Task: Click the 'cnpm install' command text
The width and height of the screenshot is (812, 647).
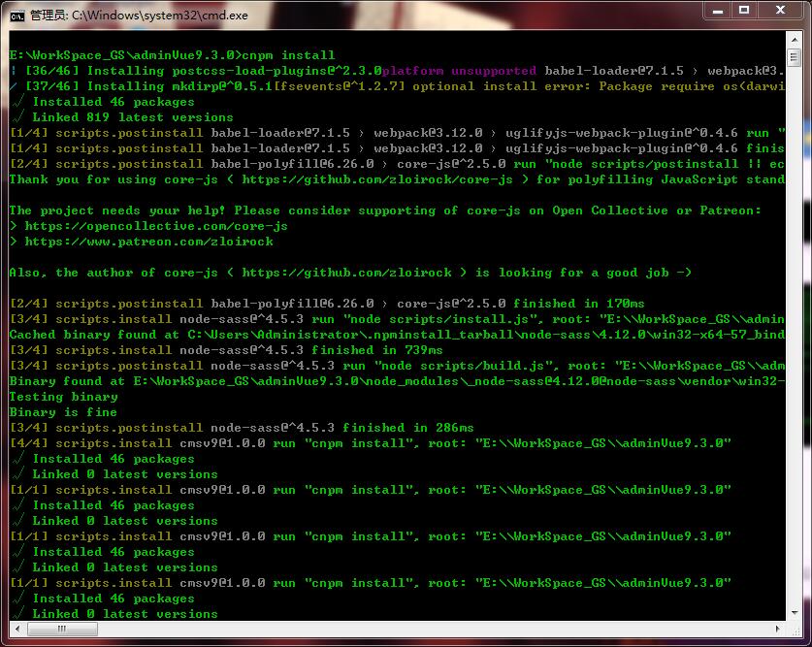Action: 288,55
